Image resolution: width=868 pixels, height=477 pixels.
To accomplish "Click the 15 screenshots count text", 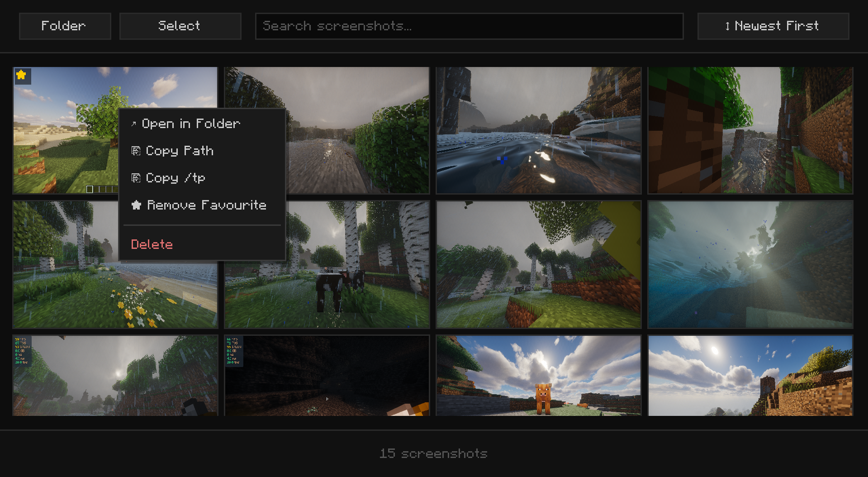I will point(433,453).
